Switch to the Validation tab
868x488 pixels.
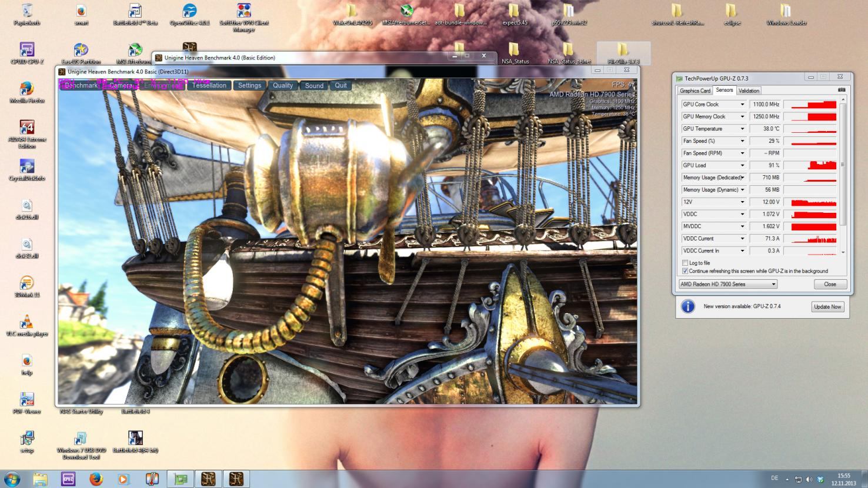pyautogui.click(x=749, y=91)
